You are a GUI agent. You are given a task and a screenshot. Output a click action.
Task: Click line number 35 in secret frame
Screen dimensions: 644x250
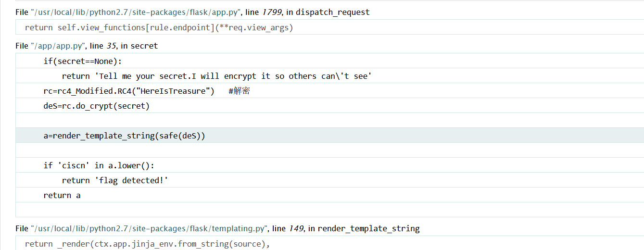pyautogui.click(x=111, y=46)
